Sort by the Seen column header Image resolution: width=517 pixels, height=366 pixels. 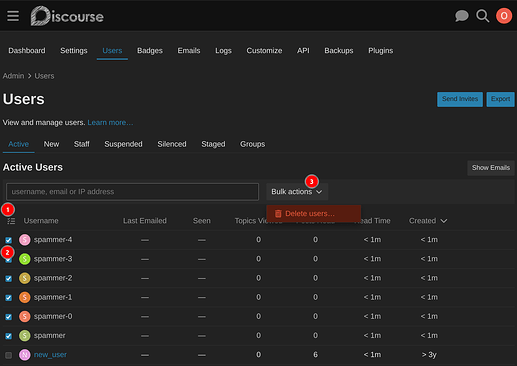coord(202,221)
